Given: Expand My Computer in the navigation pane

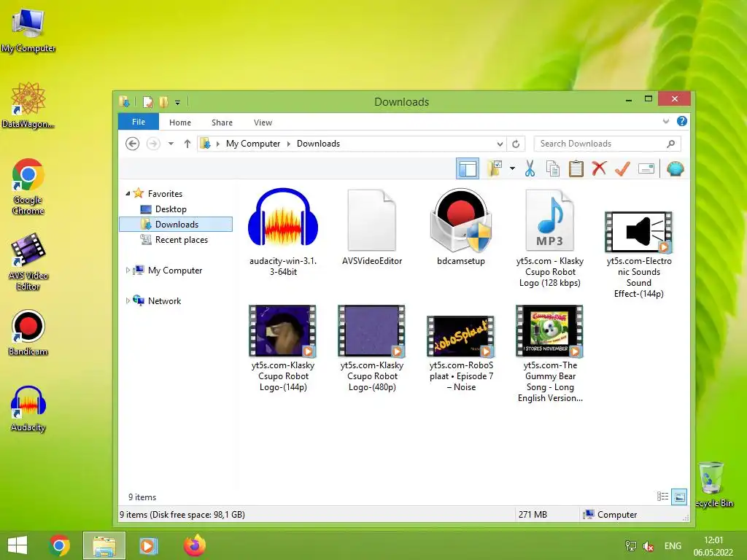Looking at the screenshot, I should click(127, 270).
